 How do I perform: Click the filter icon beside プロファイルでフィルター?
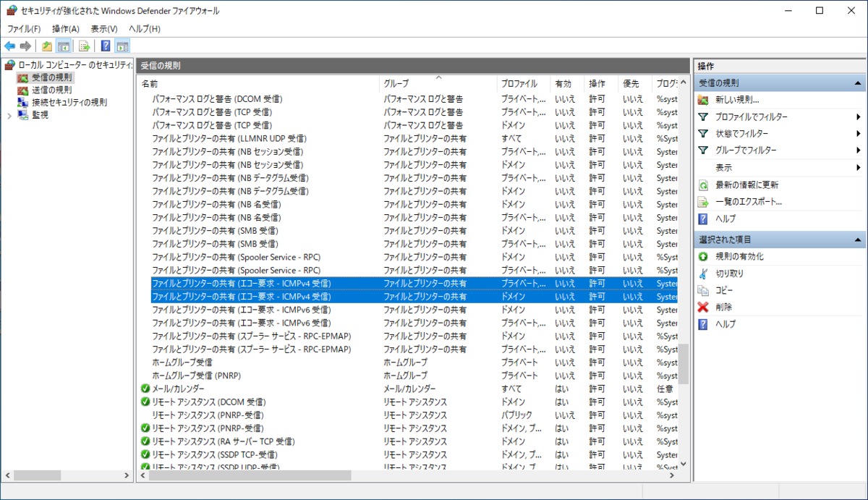703,116
